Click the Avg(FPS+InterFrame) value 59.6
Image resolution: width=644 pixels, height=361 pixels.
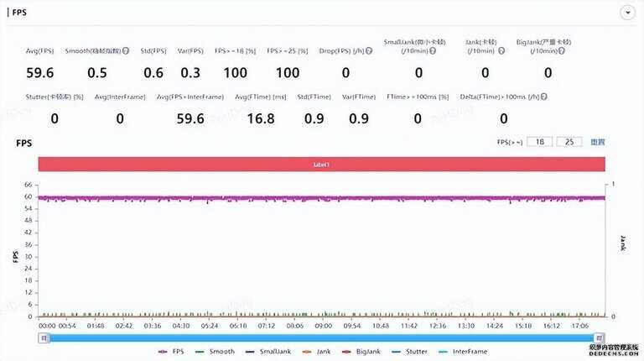coord(190,119)
